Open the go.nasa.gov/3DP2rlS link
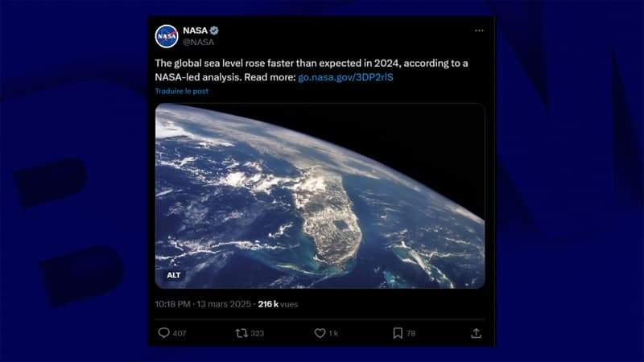644x362 pixels. [345, 77]
